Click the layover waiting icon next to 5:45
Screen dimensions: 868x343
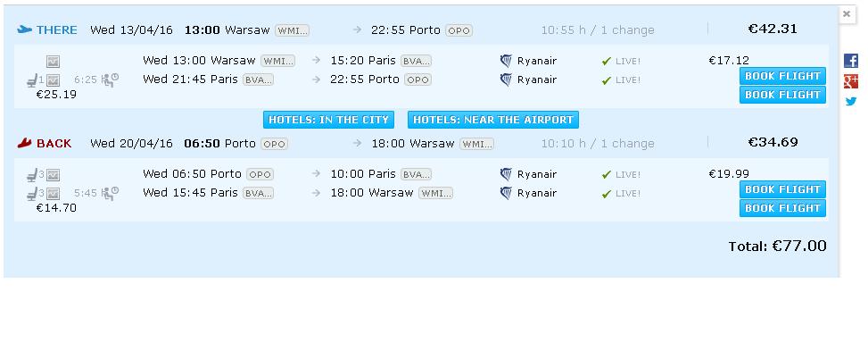[x=110, y=194]
